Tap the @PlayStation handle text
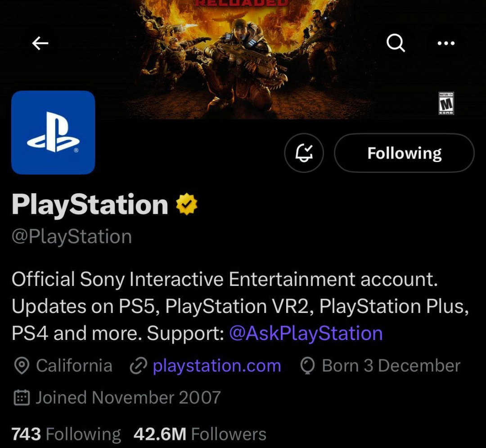Image resolution: width=486 pixels, height=448 pixels. tap(72, 236)
